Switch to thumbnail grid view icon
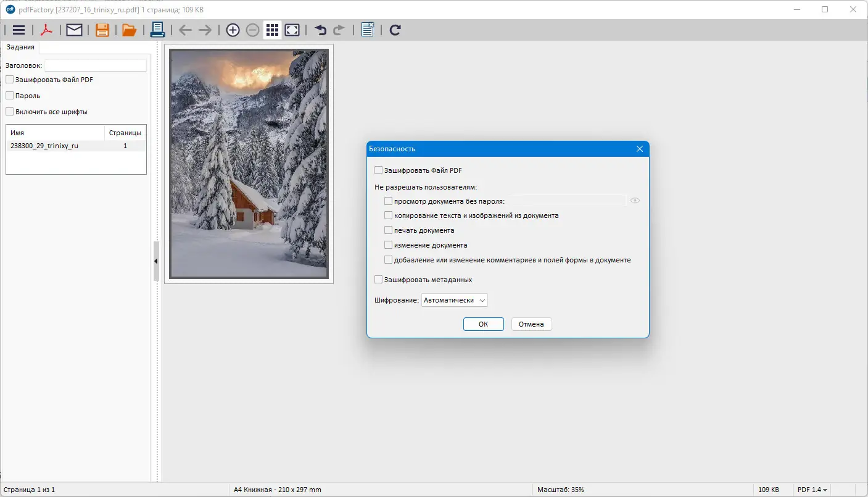 [272, 30]
